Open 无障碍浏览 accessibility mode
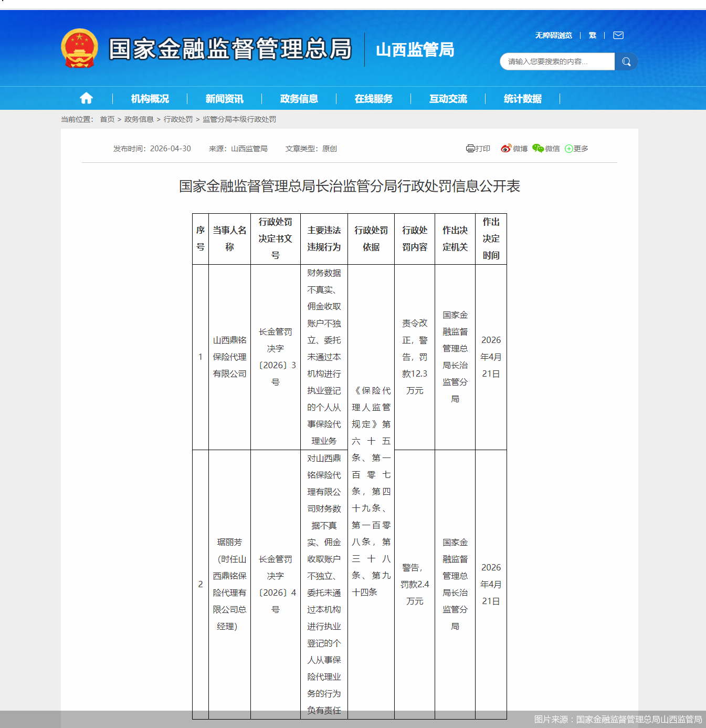The height and width of the screenshot is (728, 706). [554, 35]
